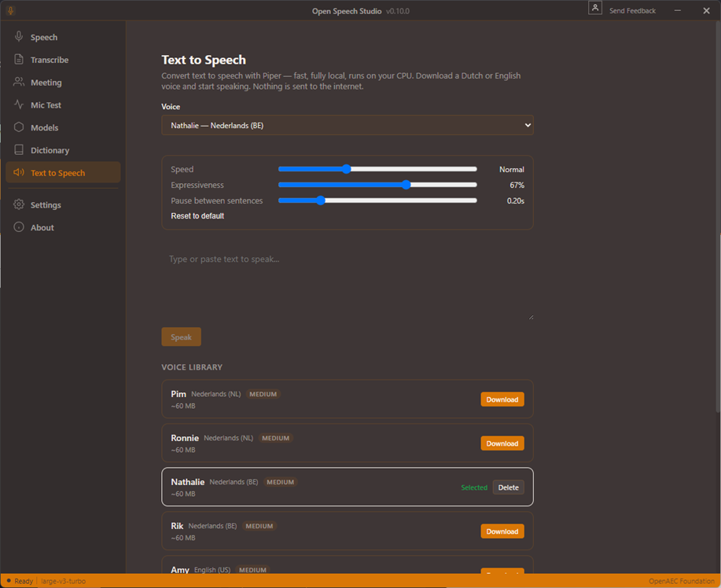Open the Models hexagon icon
This screenshot has width=721, height=588.
pos(19,127)
